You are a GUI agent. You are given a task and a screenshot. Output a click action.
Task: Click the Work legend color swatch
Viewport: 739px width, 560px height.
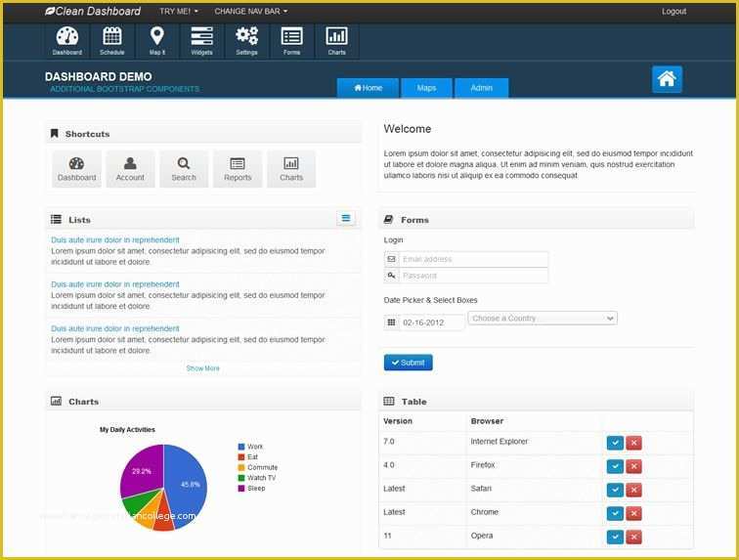pos(241,447)
